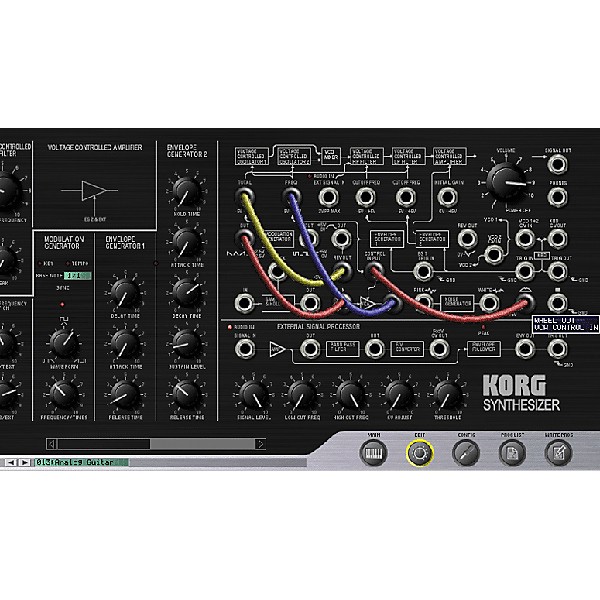Click the Trig Out jack
The height and width of the screenshot is (600, 600).
click(558, 272)
